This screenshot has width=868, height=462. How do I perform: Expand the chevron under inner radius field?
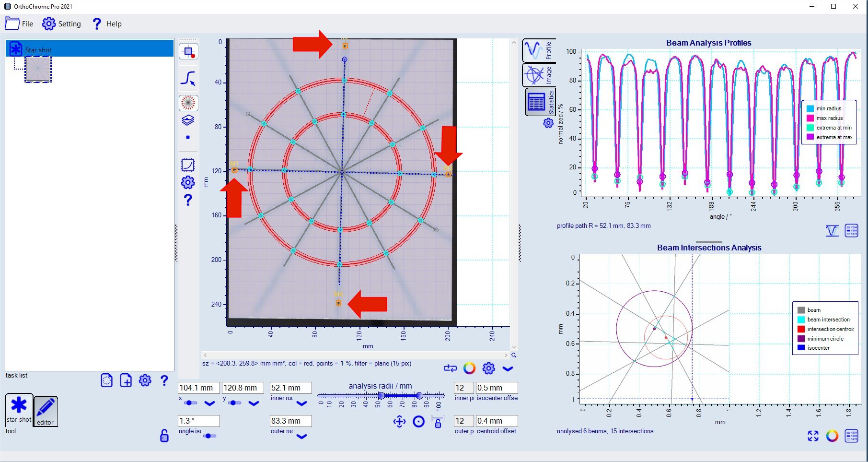pyautogui.click(x=301, y=403)
